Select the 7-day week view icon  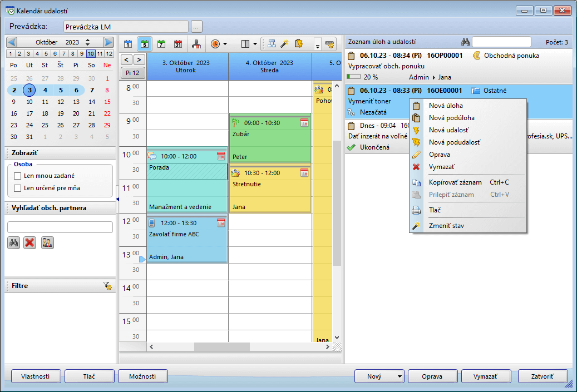tap(161, 44)
